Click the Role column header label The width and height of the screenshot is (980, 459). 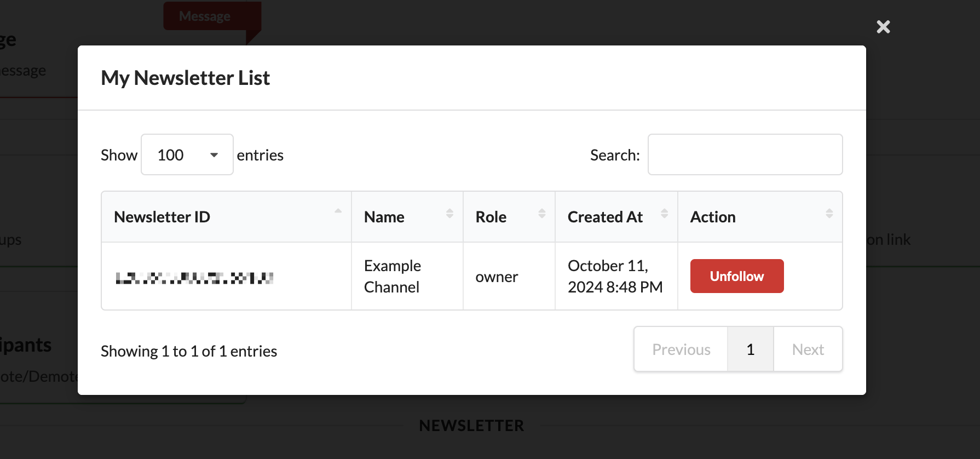(491, 217)
